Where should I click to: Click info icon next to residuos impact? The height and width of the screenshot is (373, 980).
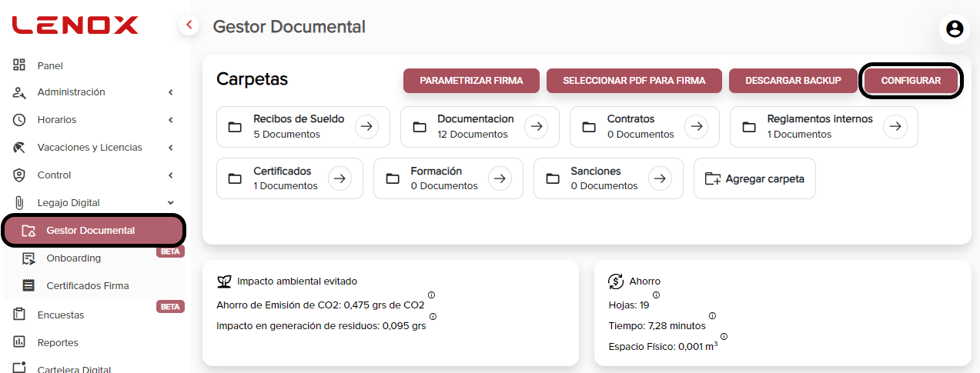pyautogui.click(x=433, y=316)
